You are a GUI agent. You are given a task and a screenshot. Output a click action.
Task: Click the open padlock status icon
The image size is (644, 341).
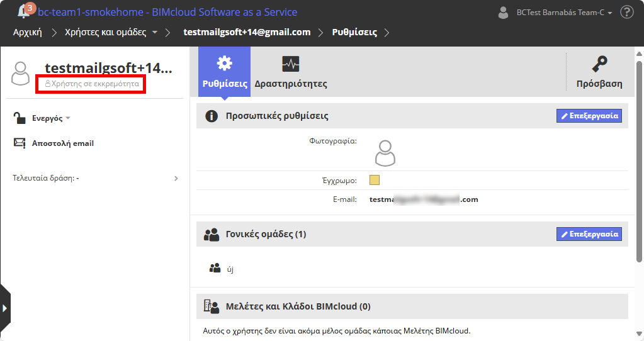[20, 118]
